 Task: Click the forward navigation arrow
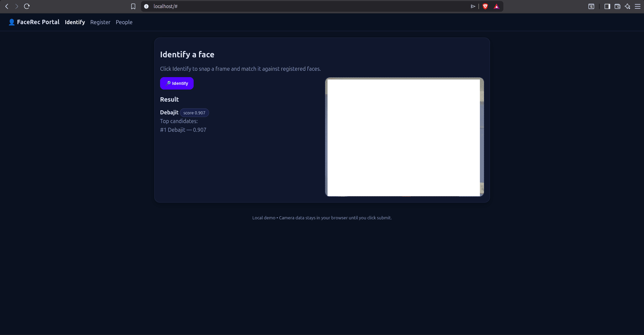[x=16, y=6]
